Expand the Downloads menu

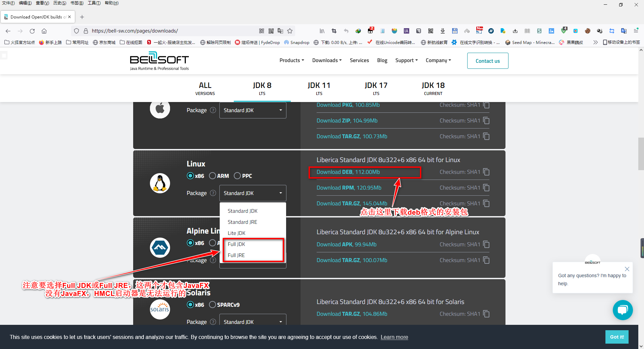[x=327, y=60]
